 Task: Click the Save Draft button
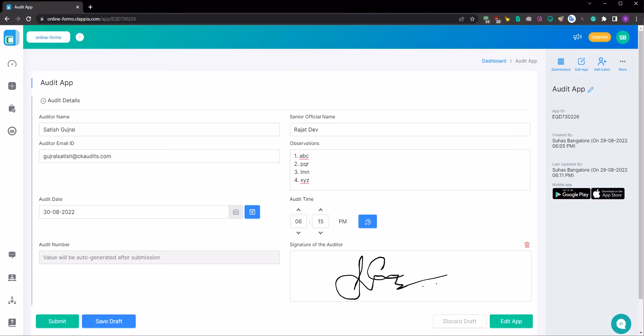109,321
